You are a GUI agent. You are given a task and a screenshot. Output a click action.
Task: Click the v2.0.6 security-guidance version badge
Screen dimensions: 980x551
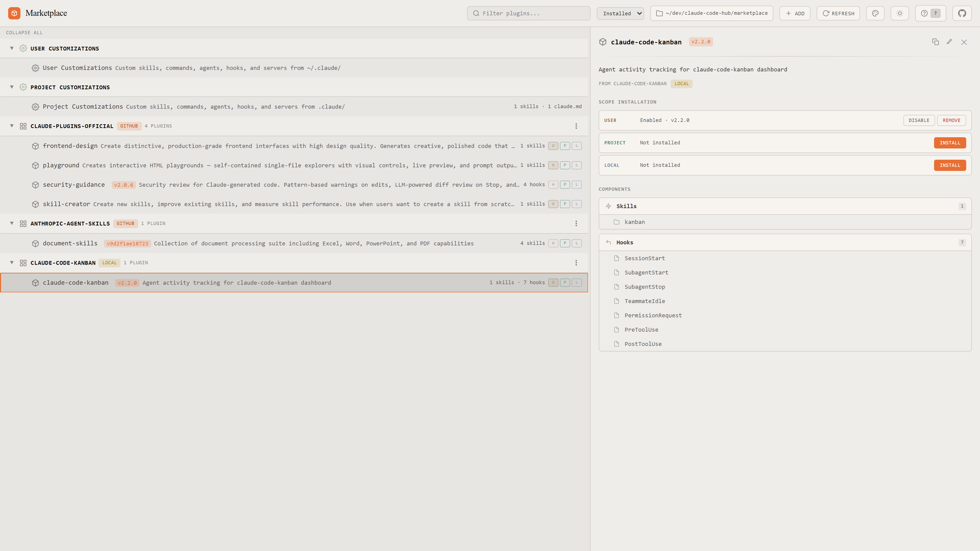click(124, 185)
